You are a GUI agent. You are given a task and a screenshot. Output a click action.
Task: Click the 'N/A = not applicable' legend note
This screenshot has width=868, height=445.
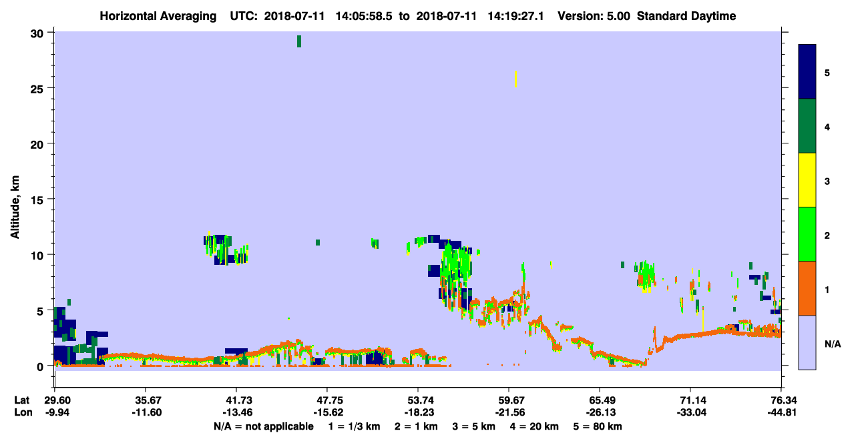(x=264, y=426)
